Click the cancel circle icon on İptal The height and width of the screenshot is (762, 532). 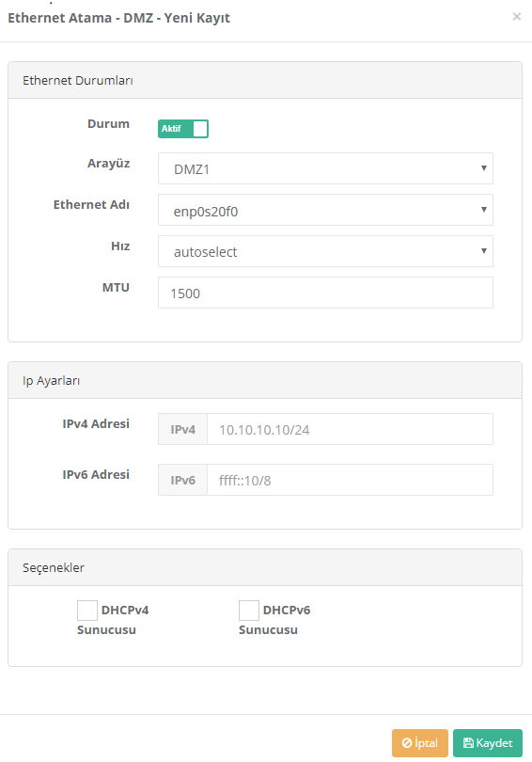click(x=407, y=743)
